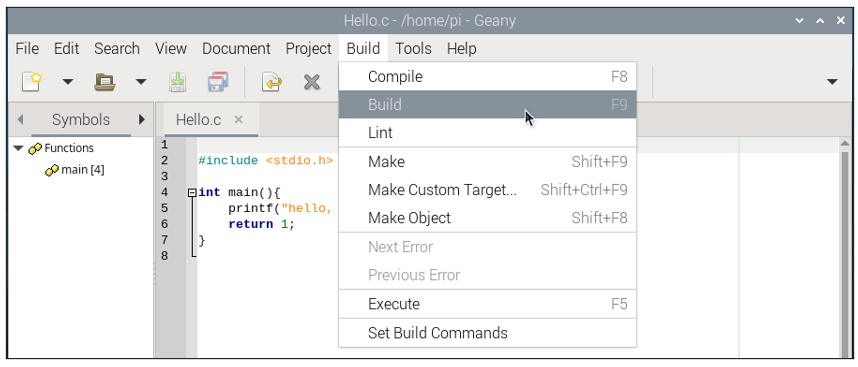Click the Save file toolbar icon

click(177, 82)
